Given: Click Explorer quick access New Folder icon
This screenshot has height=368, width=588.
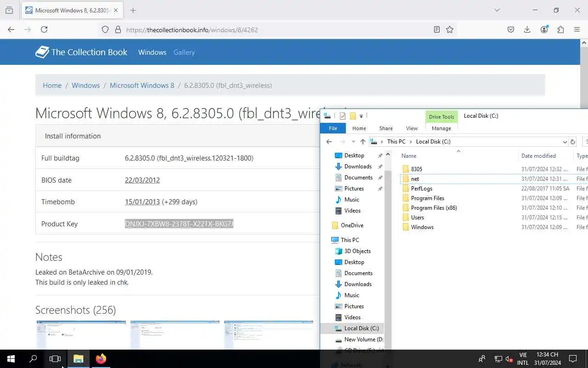Looking at the screenshot, I should (x=353, y=116).
